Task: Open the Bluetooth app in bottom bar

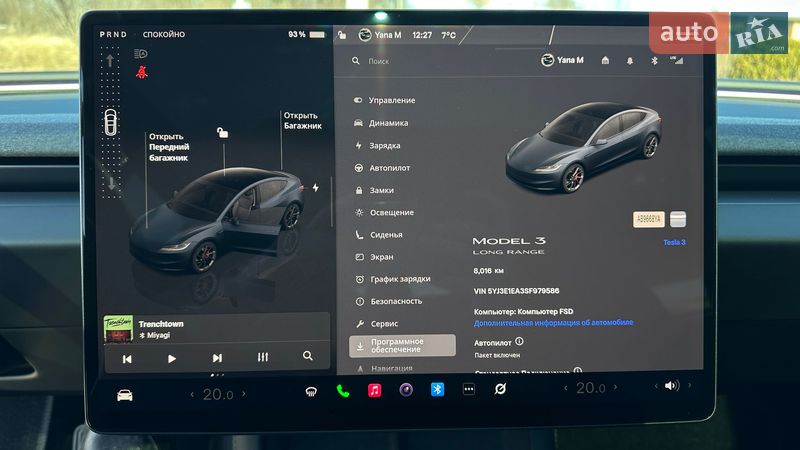Action: point(437,390)
